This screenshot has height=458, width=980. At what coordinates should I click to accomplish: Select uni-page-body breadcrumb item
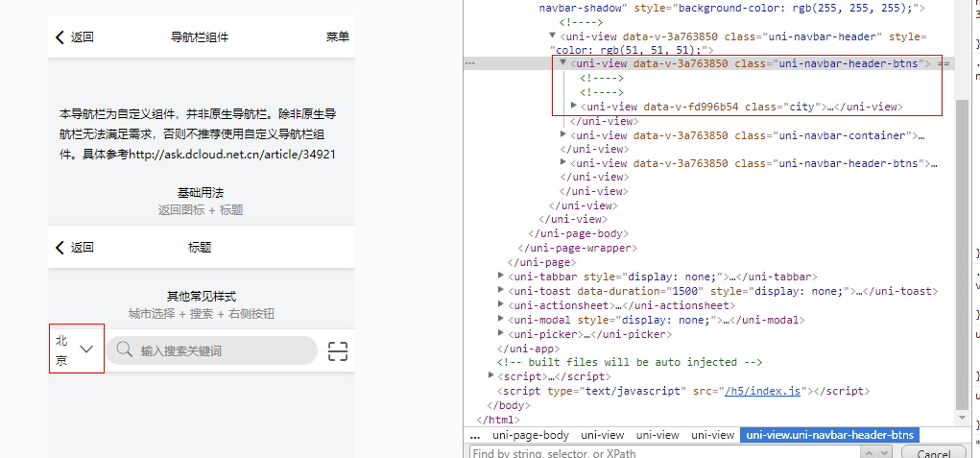pos(531,435)
